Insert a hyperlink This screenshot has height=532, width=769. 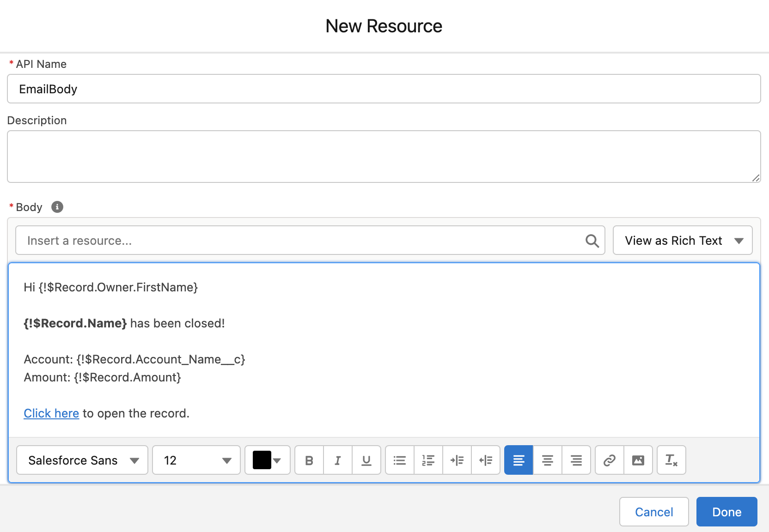[x=609, y=460]
